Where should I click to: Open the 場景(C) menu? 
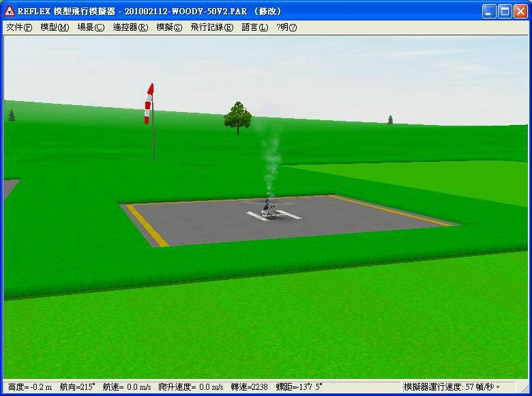(x=91, y=27)
